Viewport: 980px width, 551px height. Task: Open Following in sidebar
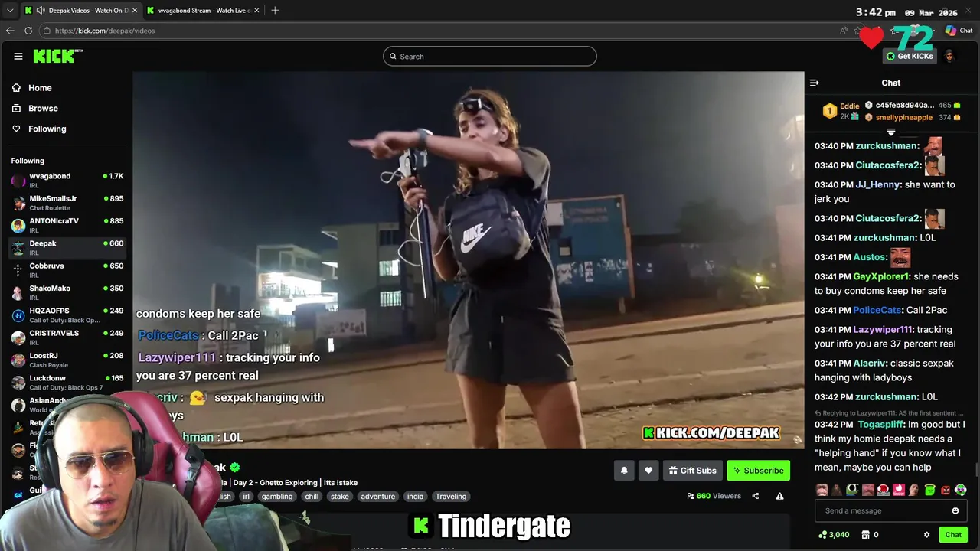point(39,129)
